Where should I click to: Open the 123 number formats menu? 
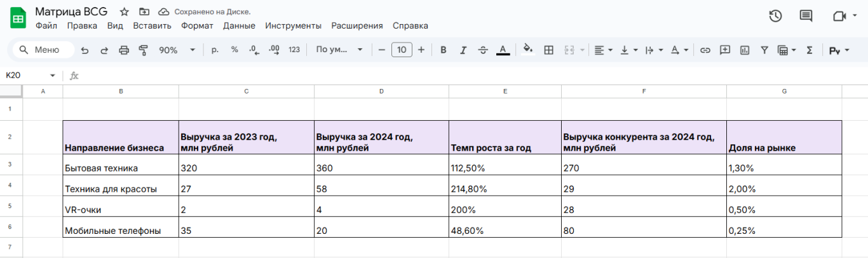(294, 50)
